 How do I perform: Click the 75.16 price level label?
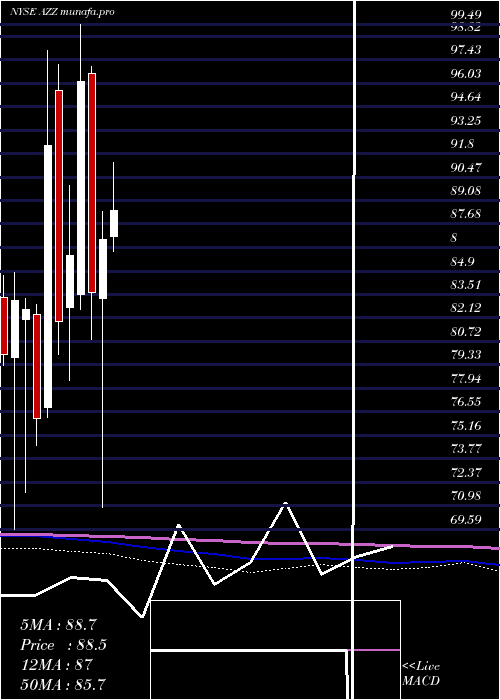click(x=466, y=425)
